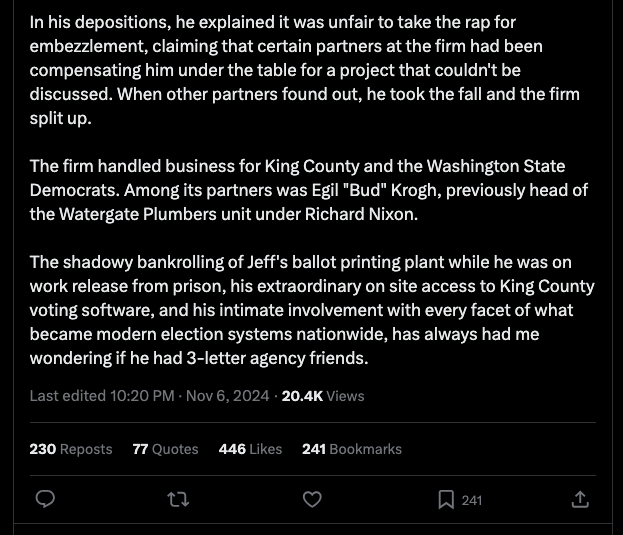Click the 10:20 PM time text

[142, 396]
